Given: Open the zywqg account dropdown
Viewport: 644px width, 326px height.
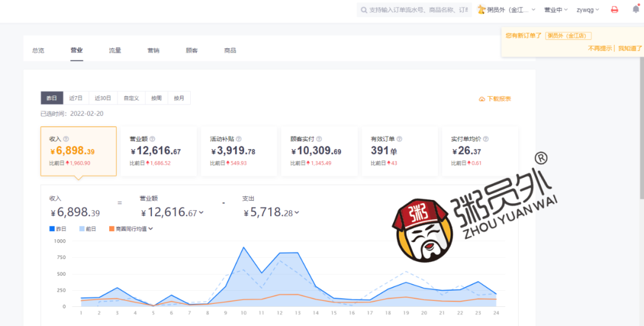Looking at the screenshot, I should [588, 10].
